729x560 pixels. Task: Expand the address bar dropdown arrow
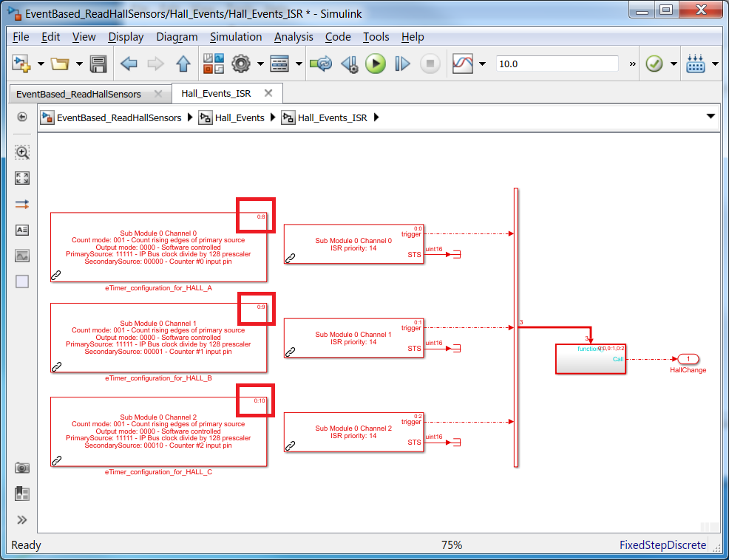click(x=711, y=116)
